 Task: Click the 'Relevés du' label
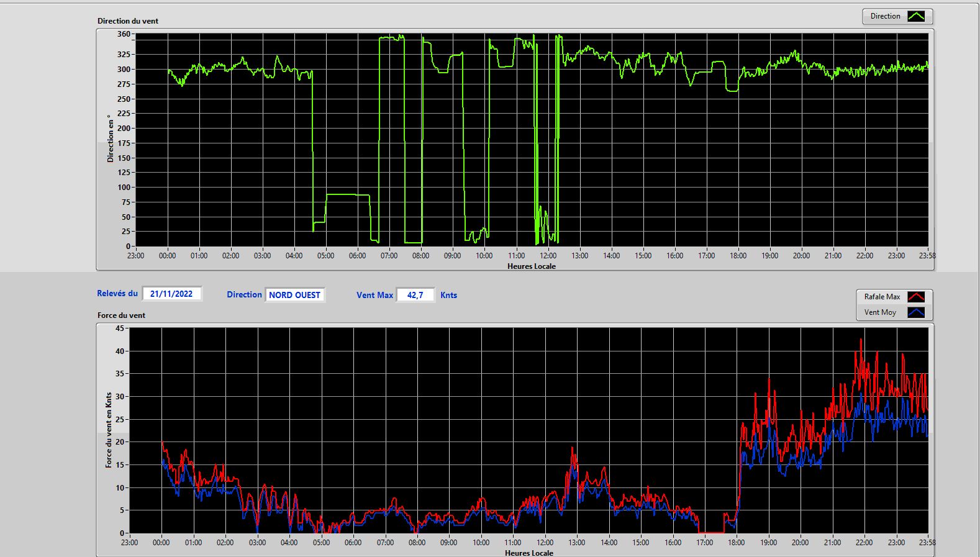117,294
